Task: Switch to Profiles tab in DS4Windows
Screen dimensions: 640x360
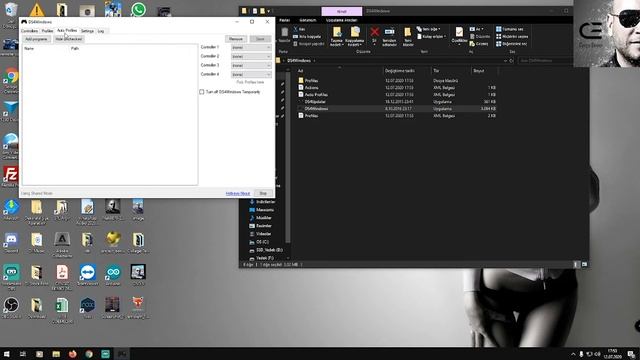Action: point(47,31)
